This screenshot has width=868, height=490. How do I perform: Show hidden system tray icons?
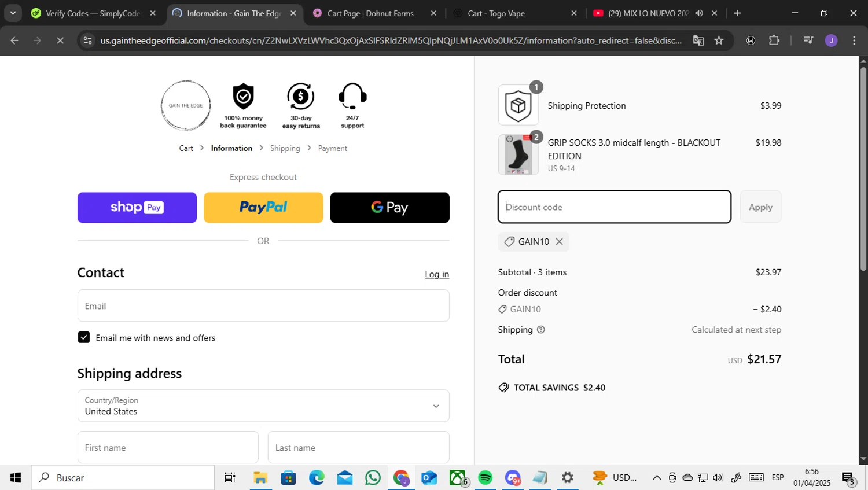pyautogui.click(x=657, y=478)
